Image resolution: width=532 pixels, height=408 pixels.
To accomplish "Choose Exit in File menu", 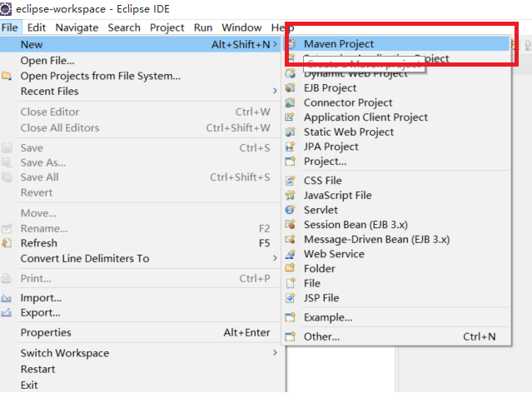I will pos(141,385).
